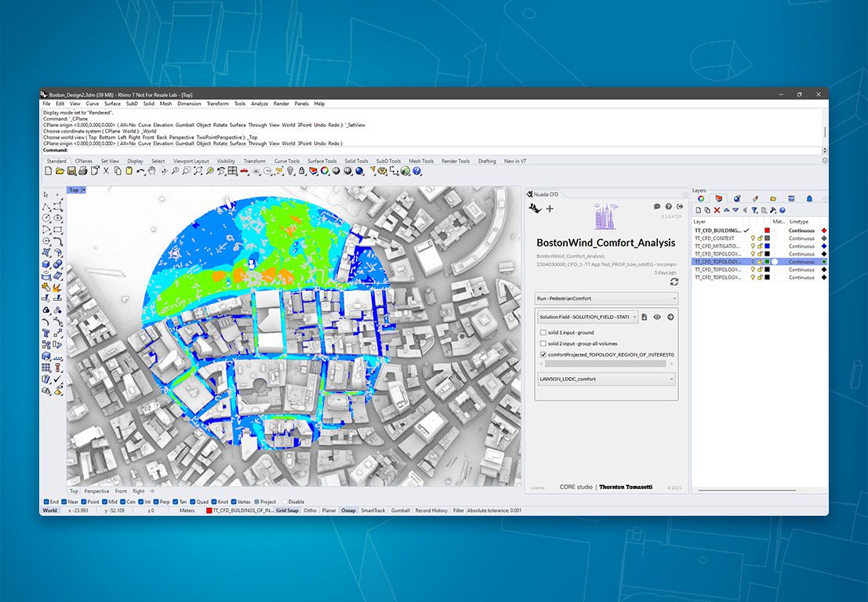The image size is (868, 602).
Task: Switch to the Perspective viewport tab
Action: 97,491
